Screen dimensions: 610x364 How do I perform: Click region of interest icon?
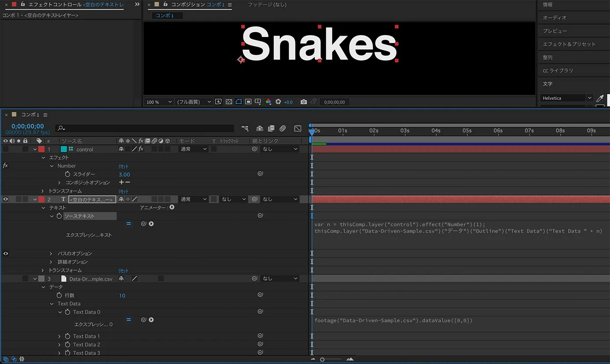pos(248,102)
